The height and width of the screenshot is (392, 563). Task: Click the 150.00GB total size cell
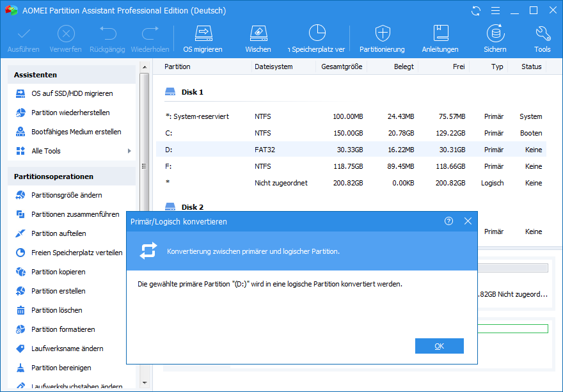coord(348,133)
